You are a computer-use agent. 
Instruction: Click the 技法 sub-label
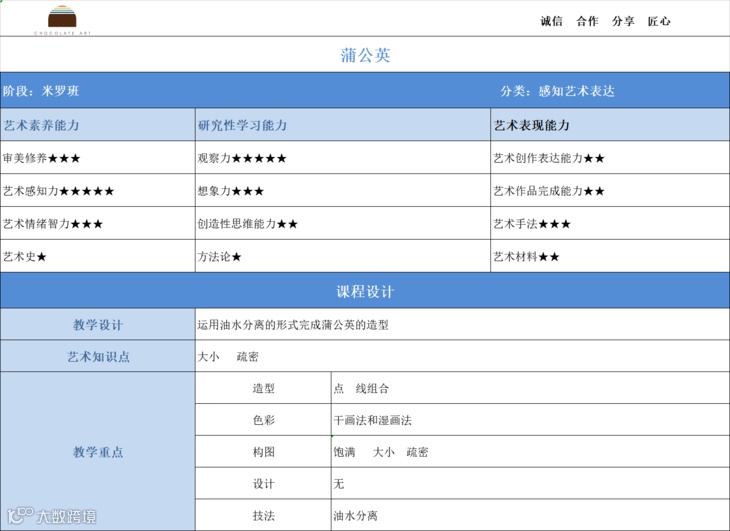click(x=264, y=515)
